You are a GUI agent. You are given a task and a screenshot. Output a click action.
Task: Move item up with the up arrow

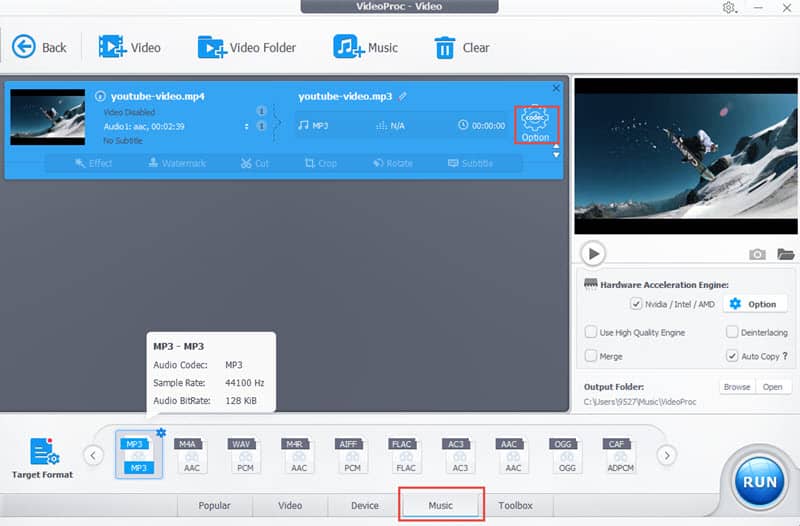pyautogui.click(x=556, y=146)
